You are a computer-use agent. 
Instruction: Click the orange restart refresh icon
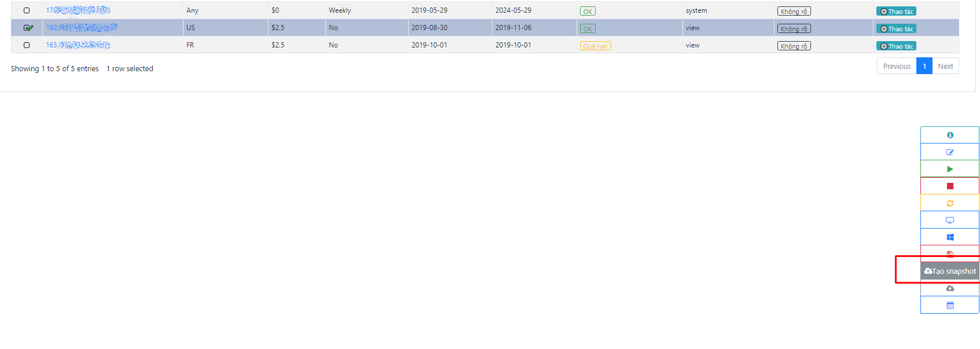(949, 203)
